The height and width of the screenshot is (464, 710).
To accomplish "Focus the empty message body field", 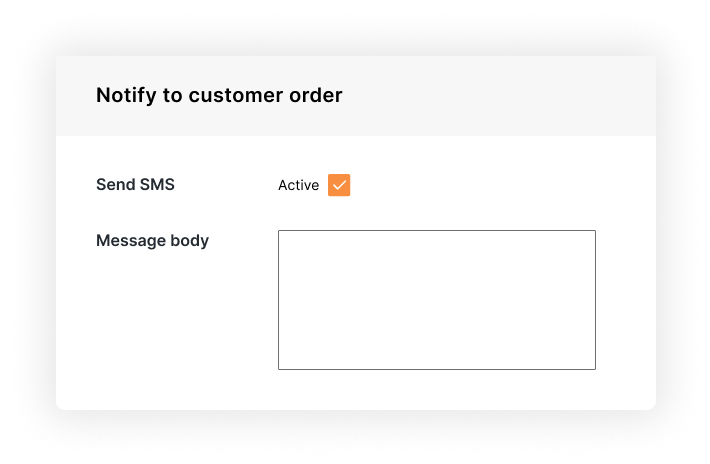I will point(437,300).
